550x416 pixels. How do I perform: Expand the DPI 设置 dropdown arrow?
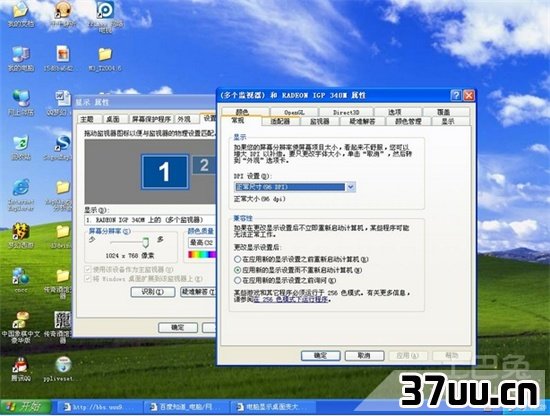coord(350,187)
